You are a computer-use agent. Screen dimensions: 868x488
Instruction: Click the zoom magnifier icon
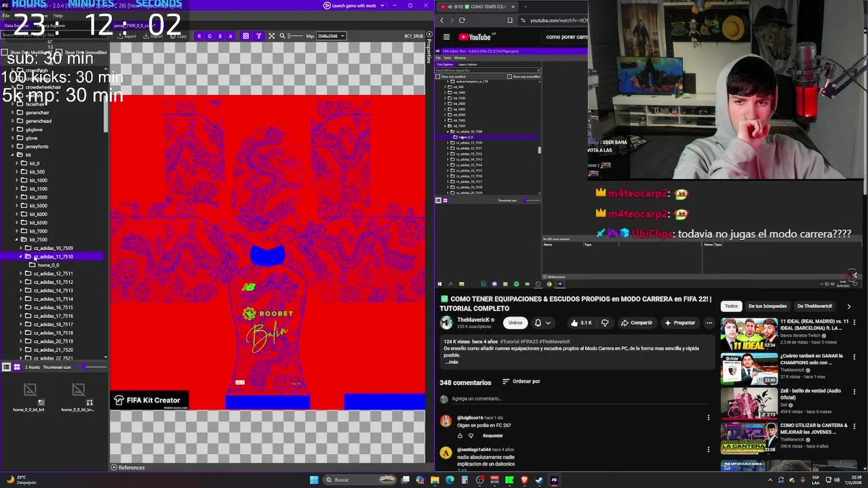click(283, 36)
